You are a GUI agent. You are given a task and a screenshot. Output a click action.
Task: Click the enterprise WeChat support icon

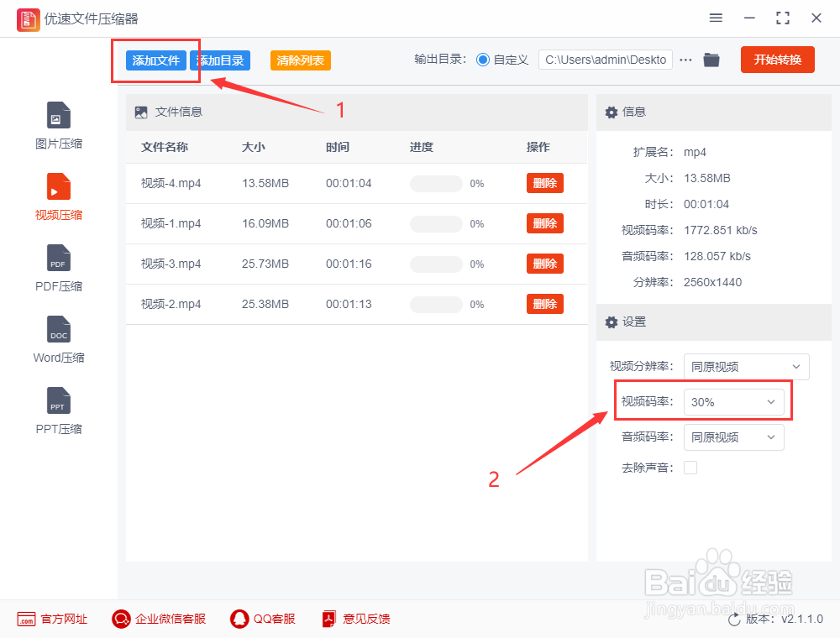click(121, 620)
